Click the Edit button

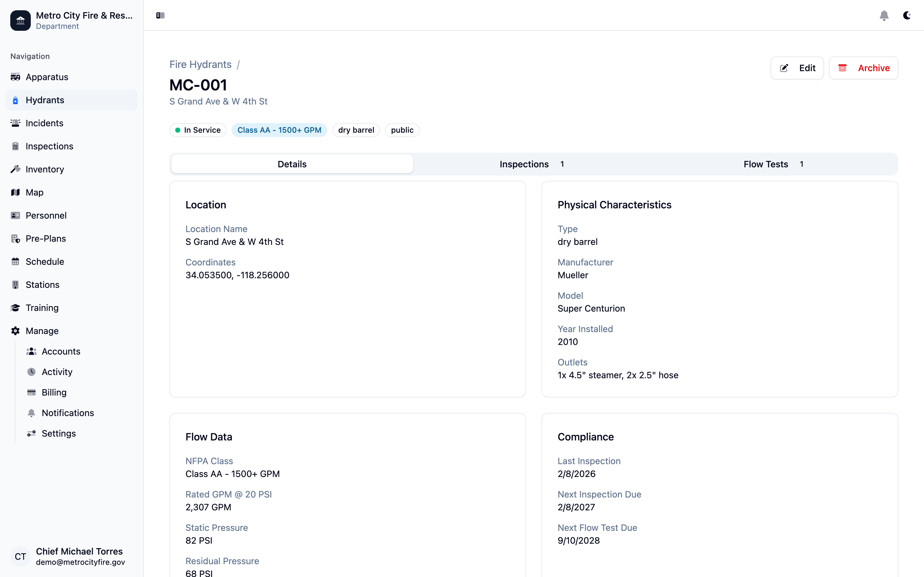tap(797, 68)
